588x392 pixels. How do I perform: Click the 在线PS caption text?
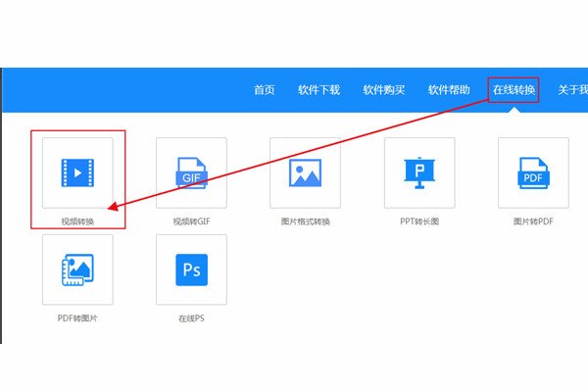(x=191, y=318)
